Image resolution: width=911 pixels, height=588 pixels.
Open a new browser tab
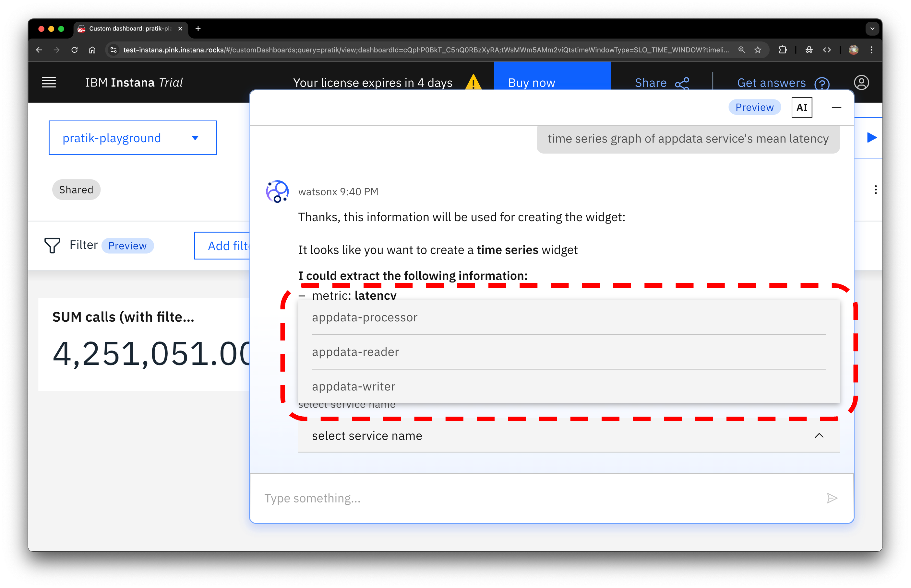pos(198,29)
